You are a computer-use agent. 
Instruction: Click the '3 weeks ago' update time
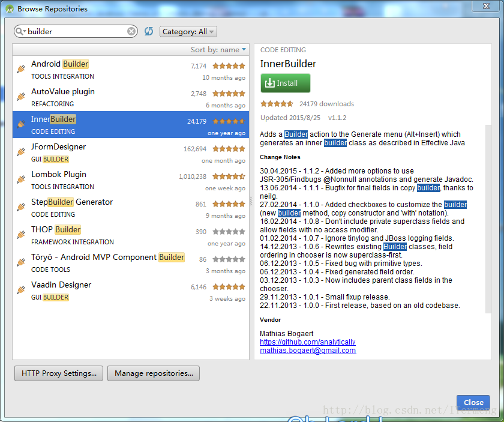[x=227, y=298]
